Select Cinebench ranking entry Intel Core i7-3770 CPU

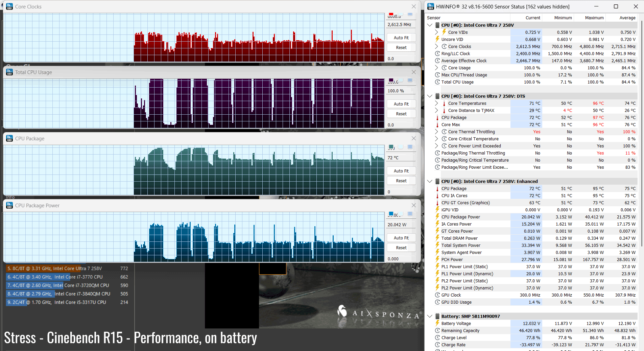(67, 277)
